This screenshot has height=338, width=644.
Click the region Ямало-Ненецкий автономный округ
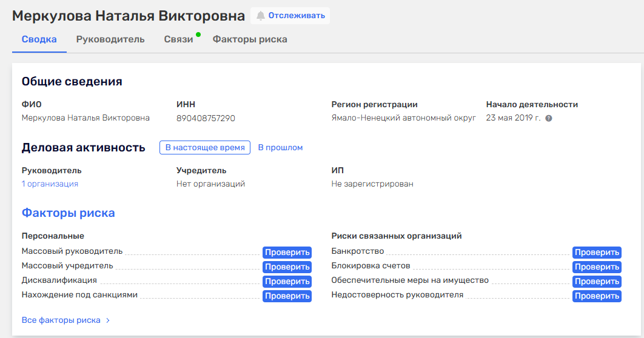point(403,118)
